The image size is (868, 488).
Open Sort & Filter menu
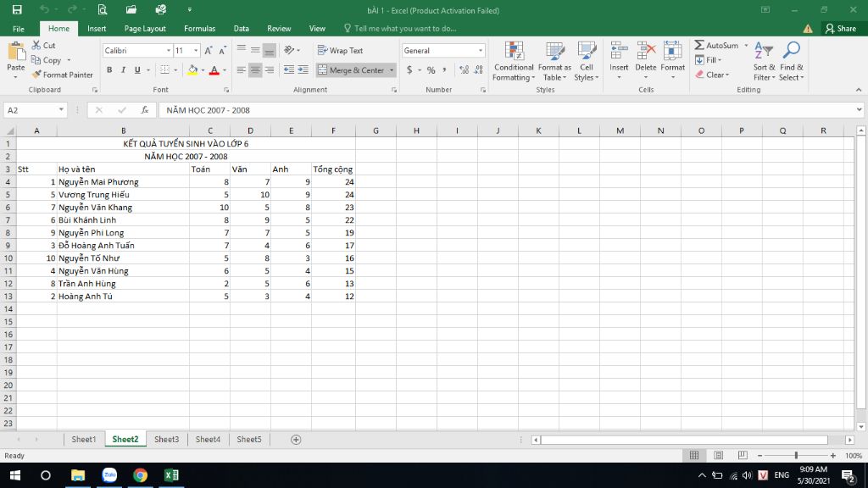(x=764, y=61)
